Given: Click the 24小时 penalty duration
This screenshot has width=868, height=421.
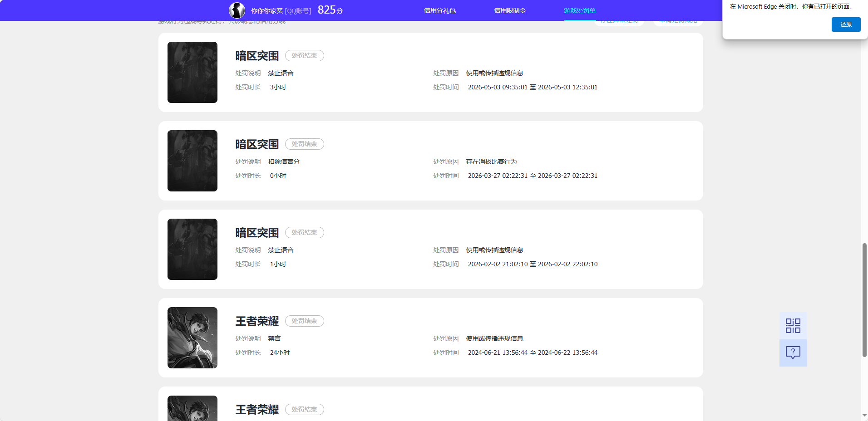Looking at the screenshot, I should coord(280,352).
